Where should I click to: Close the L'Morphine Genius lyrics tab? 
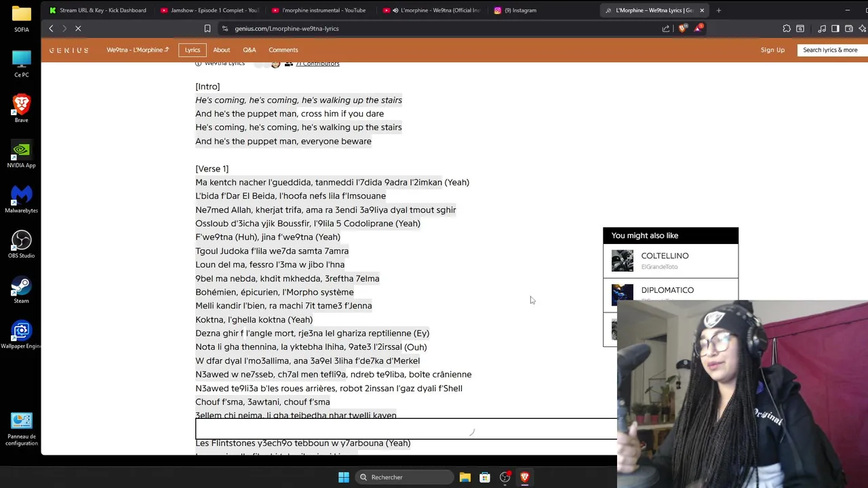(x=702, y=10)
